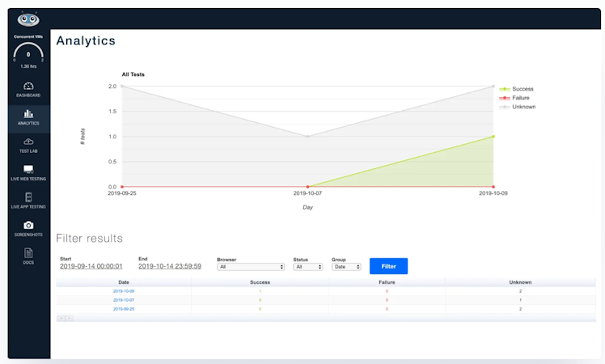Click the next page arrow below table
Viewport: 605px width, 364px height.
pyautogui.click(x=69, y=319)
